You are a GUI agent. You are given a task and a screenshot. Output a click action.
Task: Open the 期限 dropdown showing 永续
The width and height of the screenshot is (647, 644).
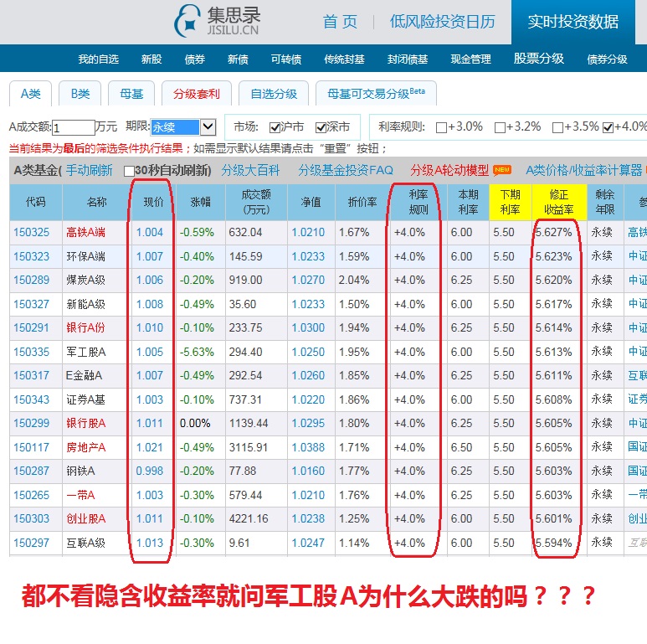click(x=183, y=127)
